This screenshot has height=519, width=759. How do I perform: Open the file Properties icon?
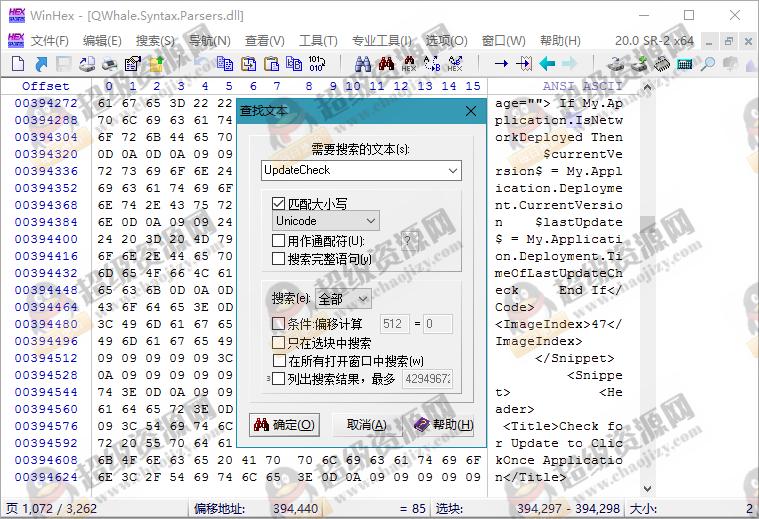133,63
